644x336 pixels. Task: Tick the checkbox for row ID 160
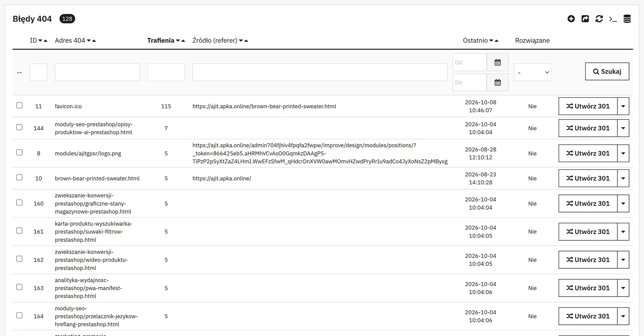pyautogui.click(x=19, y=203)
